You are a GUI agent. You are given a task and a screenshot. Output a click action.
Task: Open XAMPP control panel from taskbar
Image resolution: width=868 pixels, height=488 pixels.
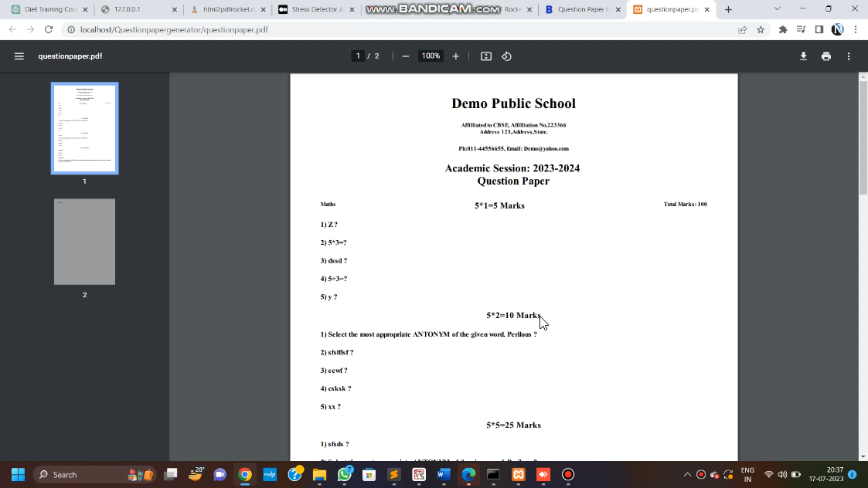(518, 475)
